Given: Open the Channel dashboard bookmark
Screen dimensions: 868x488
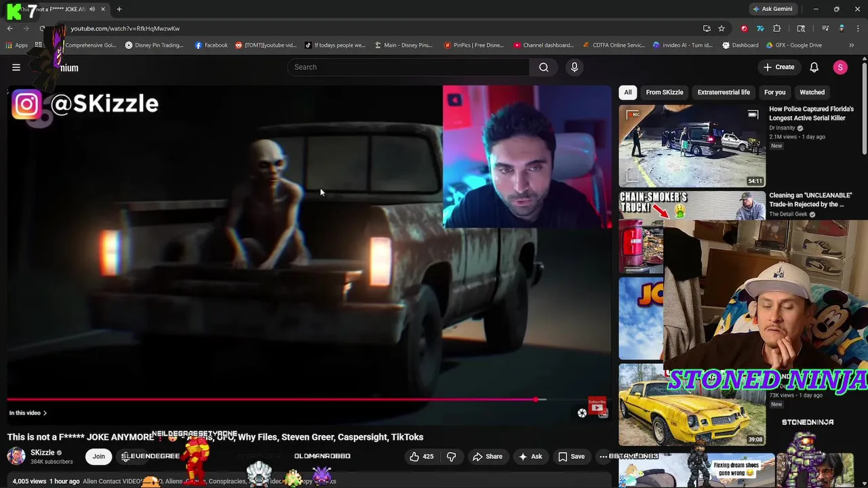Looking at the screenshot, I should click(544, 45).
